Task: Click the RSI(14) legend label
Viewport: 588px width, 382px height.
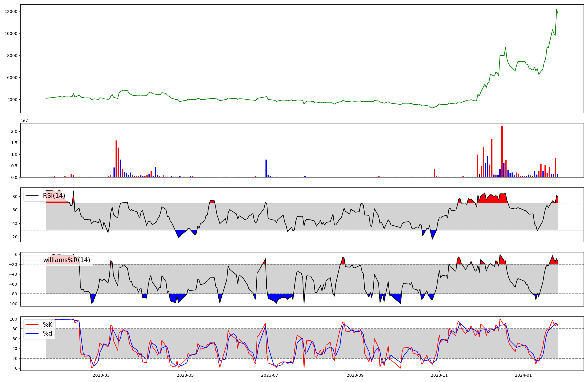Action: click(x=54, y=196)
